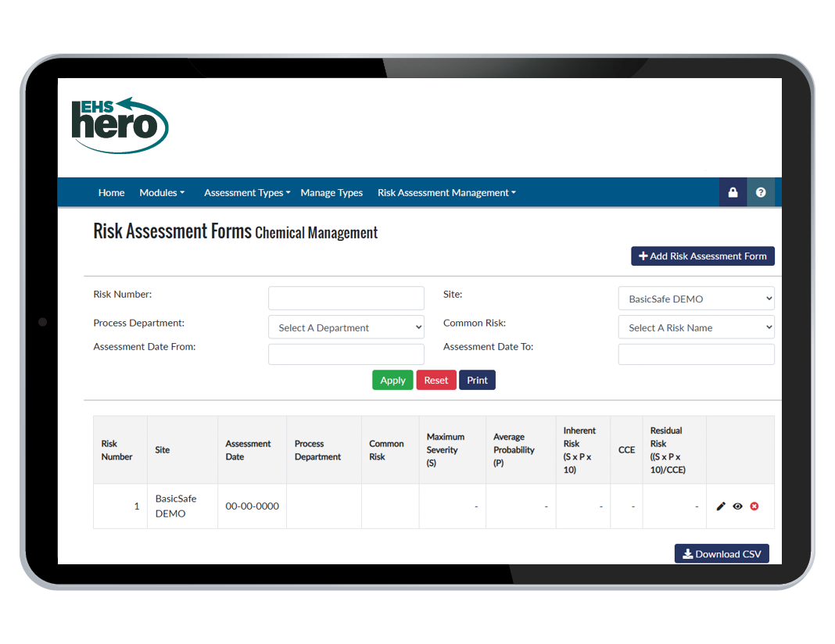
Task: Open the Modules menu
Action: click(x=162, y=192)
